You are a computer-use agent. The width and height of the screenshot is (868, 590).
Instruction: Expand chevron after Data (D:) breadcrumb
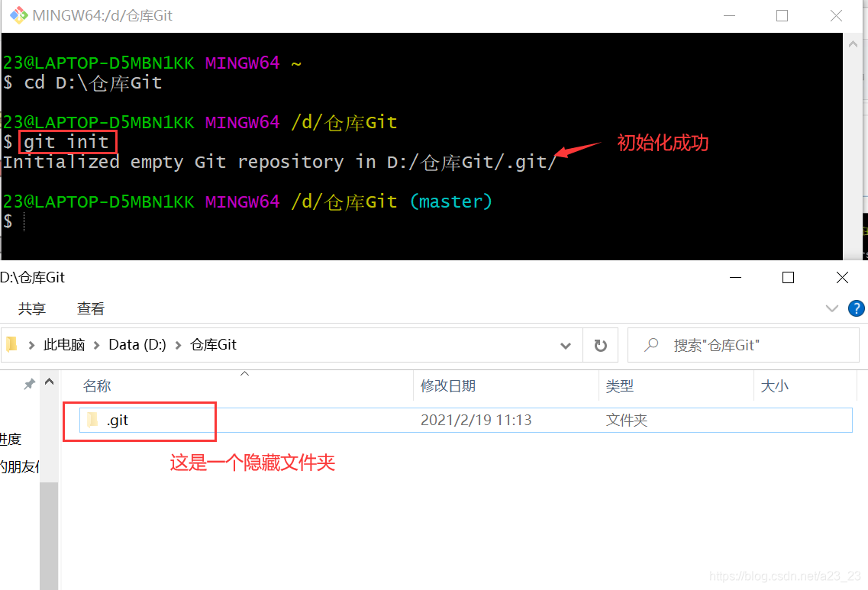pyautogui.click(x=178, y=345)
